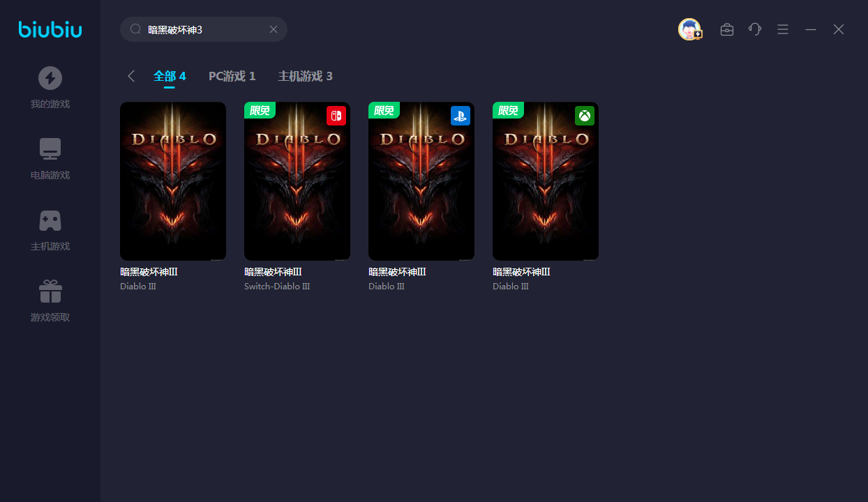Image resolution: width=868 pixels, height=502 pixels.
Task: Click the 游戏领取 sidebar label
Action: (50, 318)
